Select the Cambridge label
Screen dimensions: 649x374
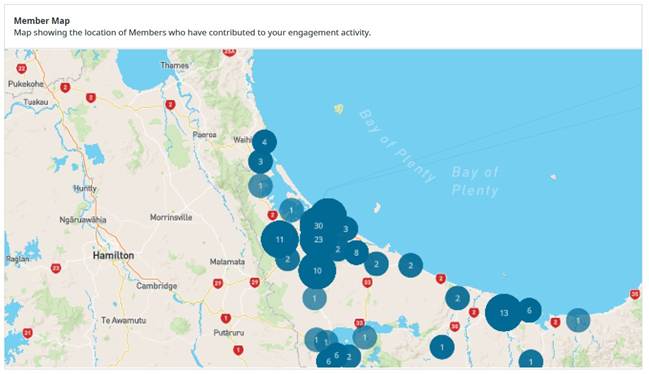(156, 286)
